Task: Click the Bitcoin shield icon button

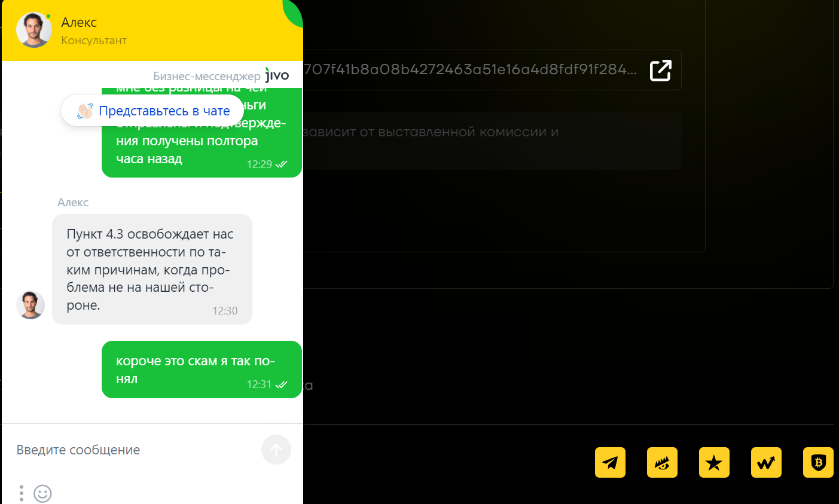Action: (x=818, y=462)
